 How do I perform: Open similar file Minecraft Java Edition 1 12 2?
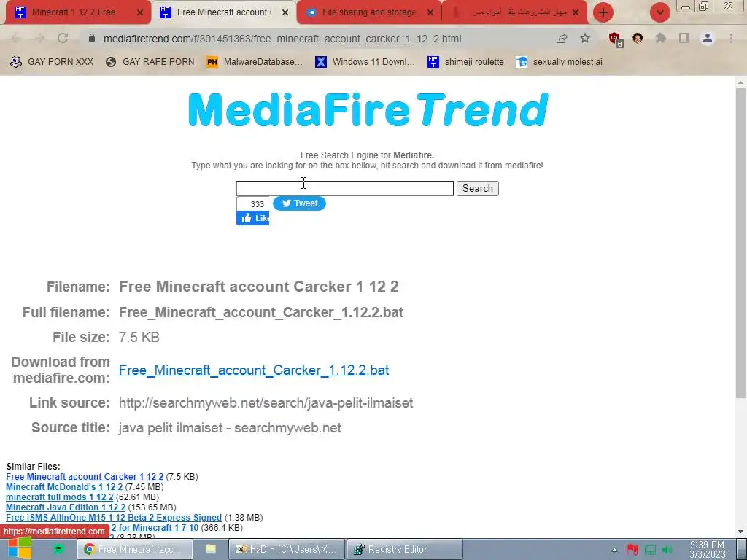65,507
